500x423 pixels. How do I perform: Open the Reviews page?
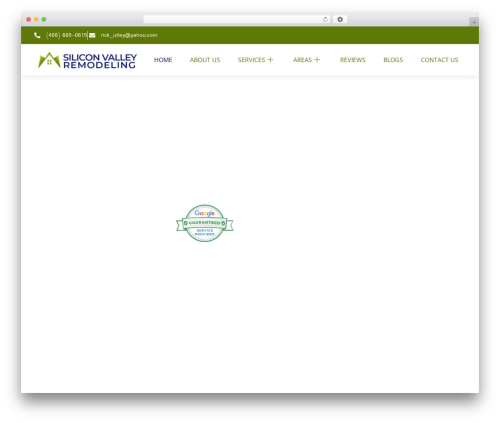pos(353,60)
